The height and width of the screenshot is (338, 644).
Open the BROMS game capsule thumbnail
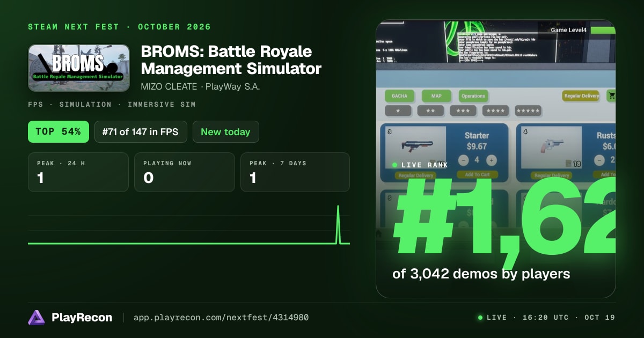coord(78,68)
